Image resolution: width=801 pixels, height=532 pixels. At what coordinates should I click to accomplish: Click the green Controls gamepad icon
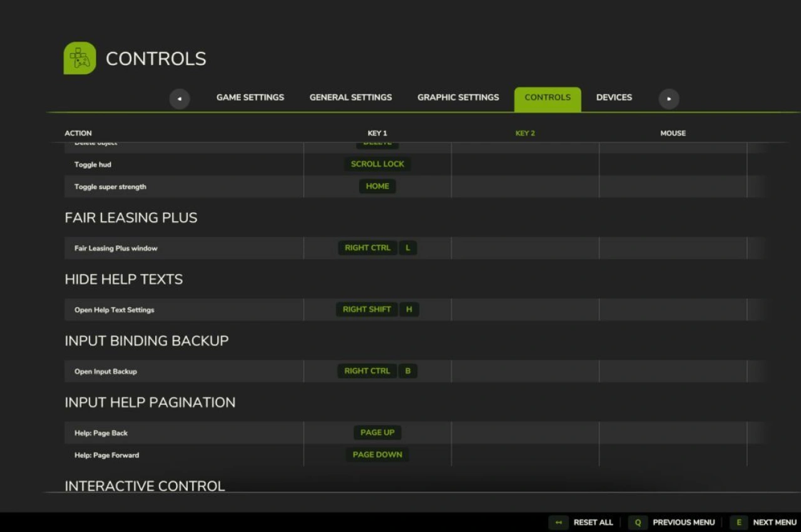tap(79, 58)
